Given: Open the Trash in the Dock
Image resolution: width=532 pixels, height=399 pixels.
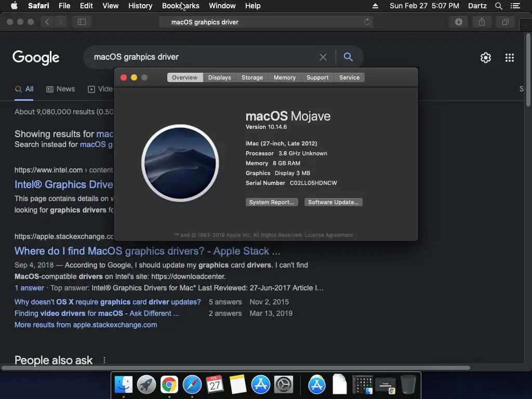Looking at the screenshot, I should 408,384.
